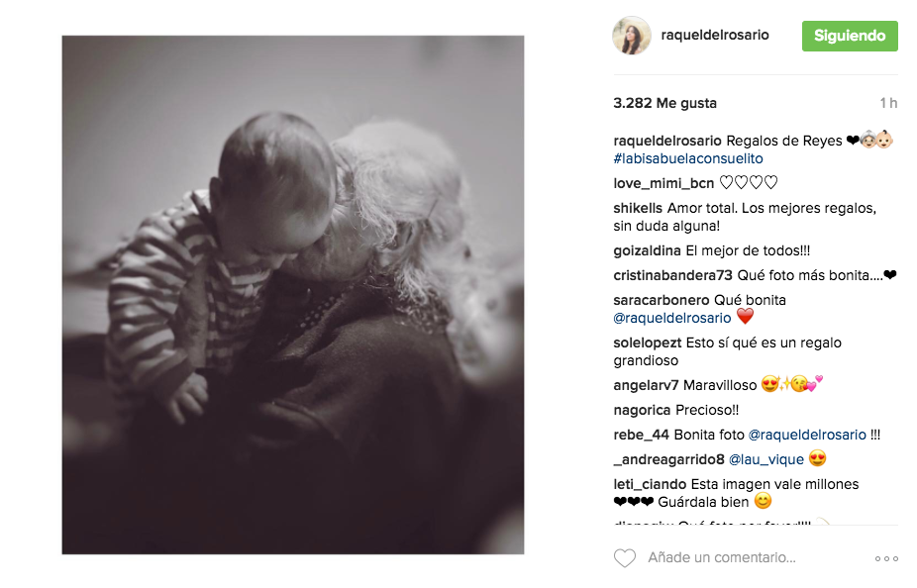917x588 pixels.
Task: Click the @lau_vique mention
Action: (766, 459)
